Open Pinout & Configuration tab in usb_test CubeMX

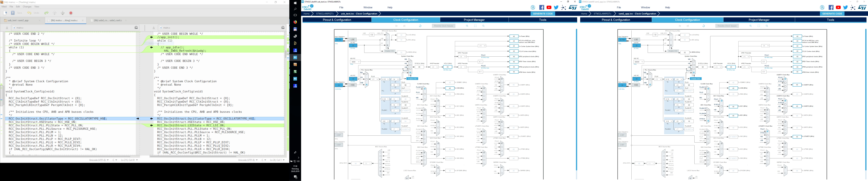point(337,20)
